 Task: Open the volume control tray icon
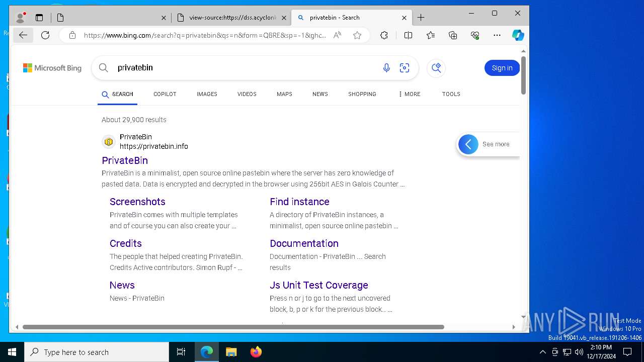tap(579, 352)
